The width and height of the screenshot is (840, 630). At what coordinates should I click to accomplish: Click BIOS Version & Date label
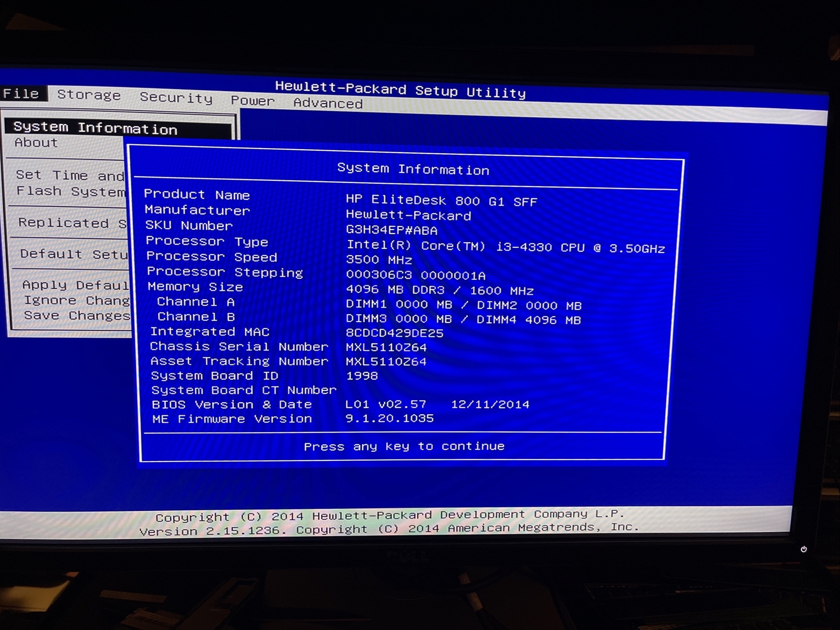click(x=232, y=404)
